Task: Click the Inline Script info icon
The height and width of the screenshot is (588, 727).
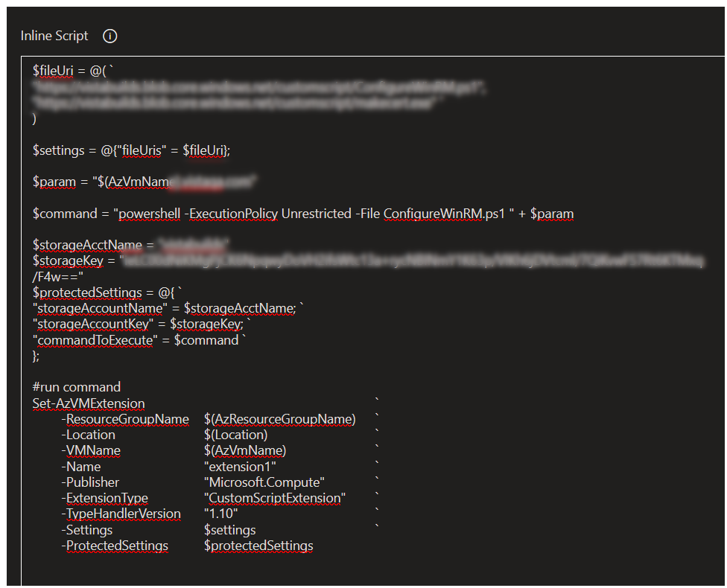Action: pos(110,36)
